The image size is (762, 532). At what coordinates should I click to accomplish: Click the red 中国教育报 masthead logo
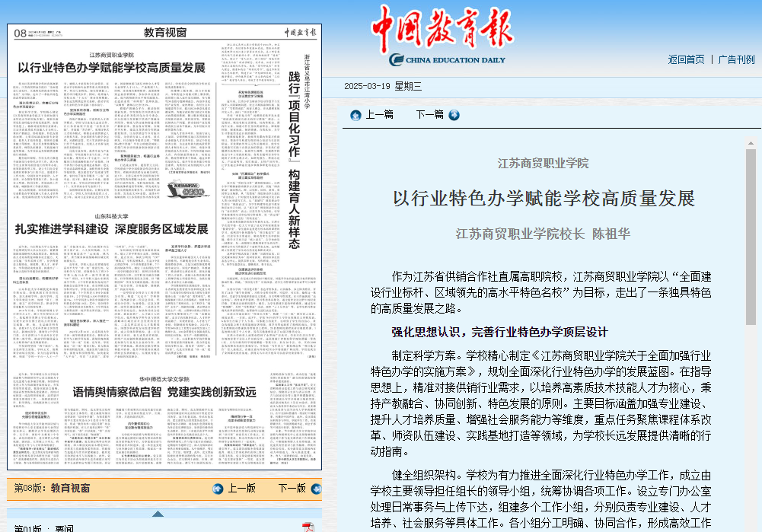(442, 30)
